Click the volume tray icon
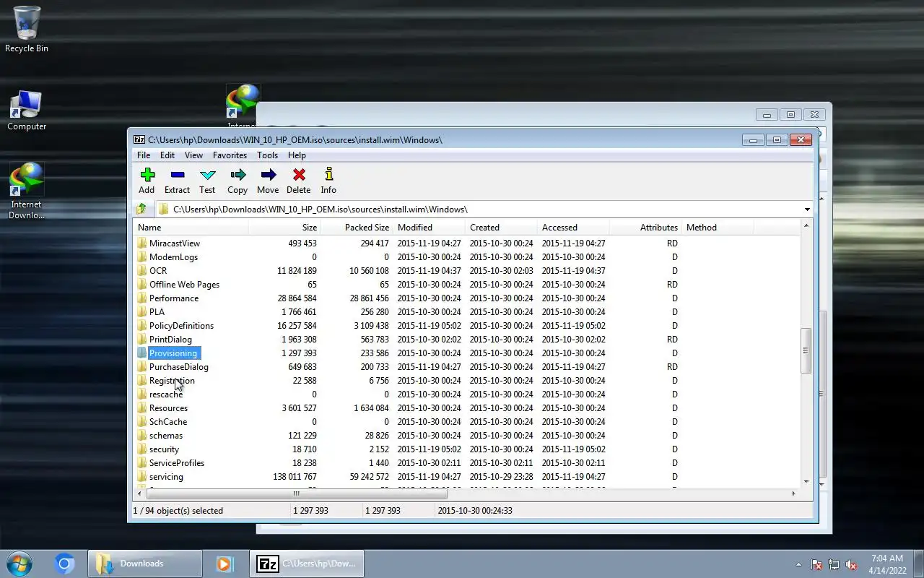Screen dimensions: 924x578 (x=852, y=565)
